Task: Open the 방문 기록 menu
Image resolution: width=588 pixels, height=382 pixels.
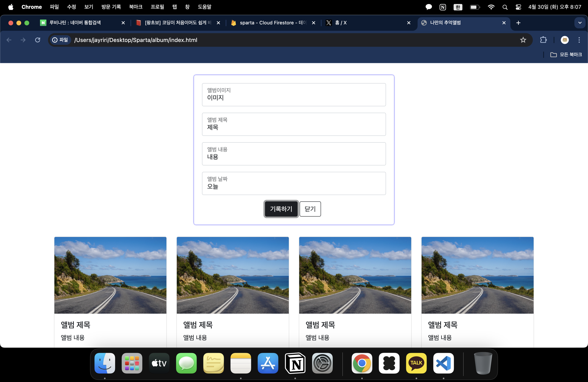Action: [x=111, y=7]
